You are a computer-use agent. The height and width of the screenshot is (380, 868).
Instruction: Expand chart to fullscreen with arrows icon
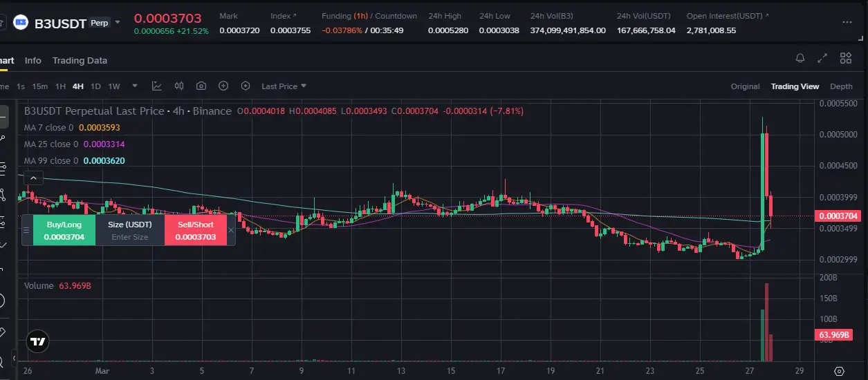point(822,58)
